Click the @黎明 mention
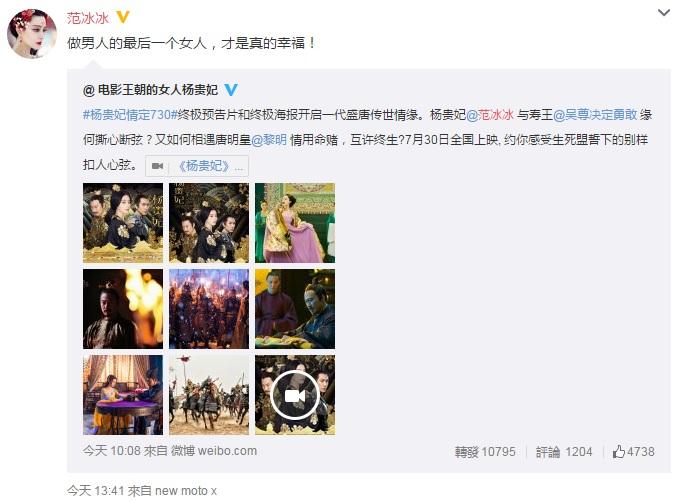The height and width of the screenshot is (502, 683). click(x=269, y=139)
